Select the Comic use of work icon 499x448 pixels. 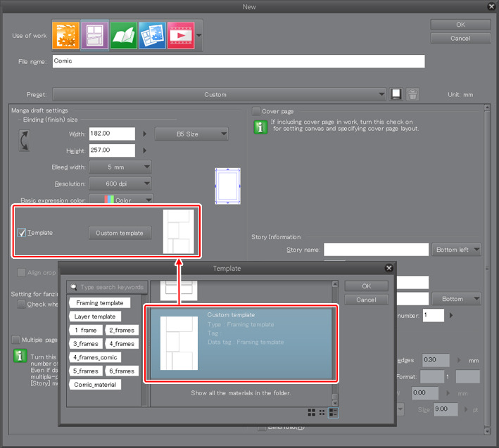point(94,36)
